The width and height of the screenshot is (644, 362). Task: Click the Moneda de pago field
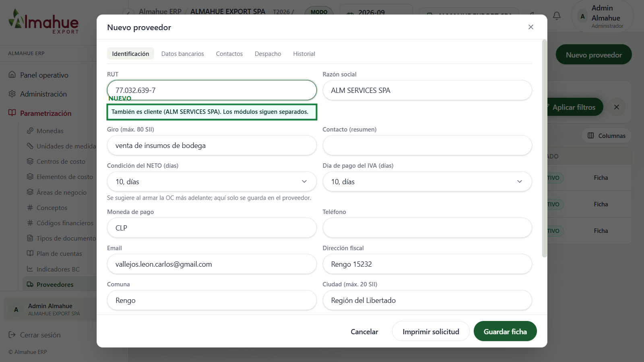click(x=212, y=228)
